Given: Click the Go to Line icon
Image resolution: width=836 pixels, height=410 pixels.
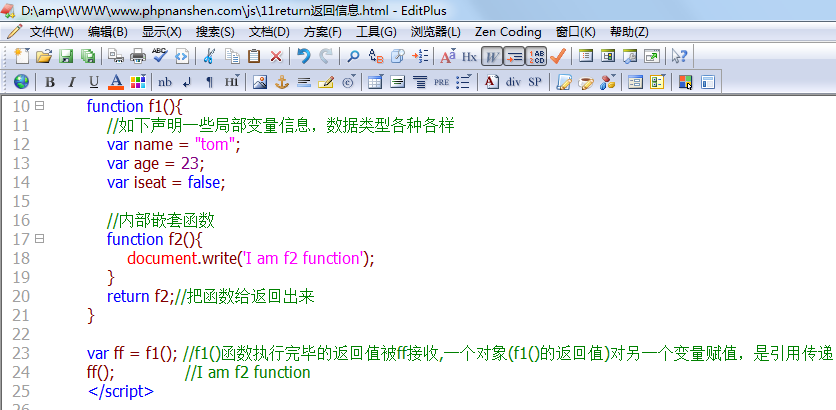Looking at the screenshot, I should 420,56.
